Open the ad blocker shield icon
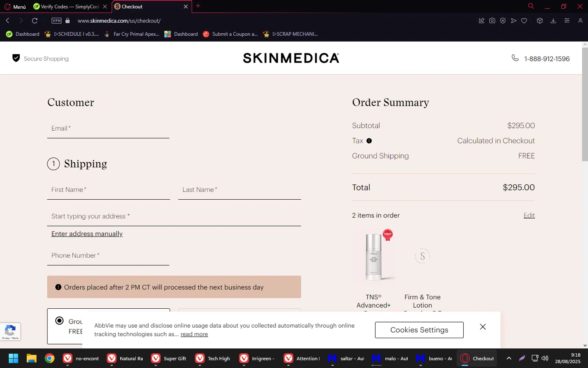The width and height of the screenshot is (588, 368). [503, 21]
